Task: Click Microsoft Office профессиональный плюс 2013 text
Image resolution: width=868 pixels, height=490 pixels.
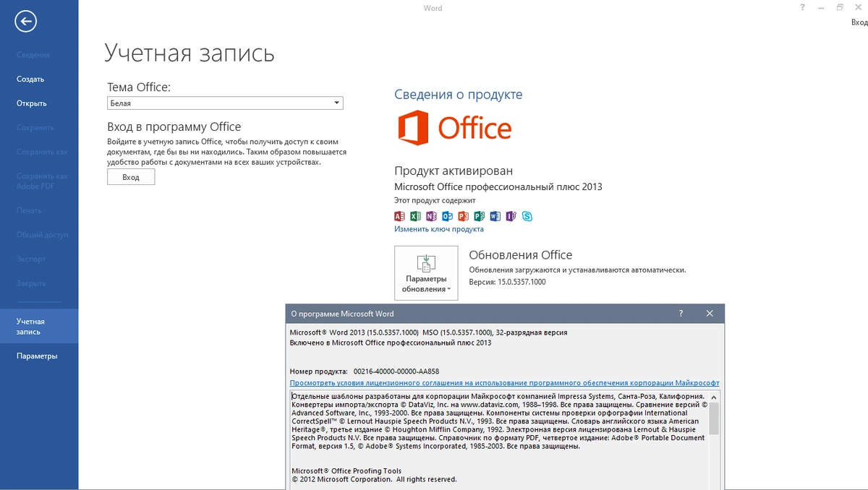Action: pyautogui.click(x=498, y=187)
